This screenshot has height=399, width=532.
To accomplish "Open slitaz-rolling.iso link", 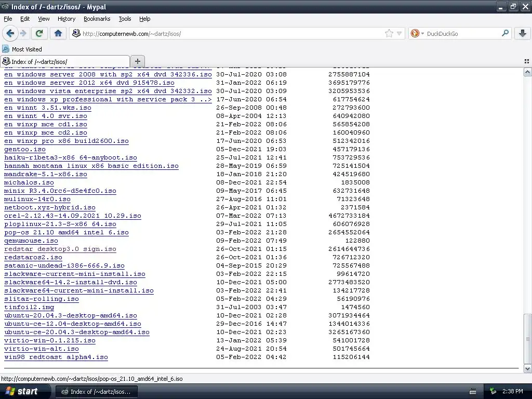I will point(42,299).
